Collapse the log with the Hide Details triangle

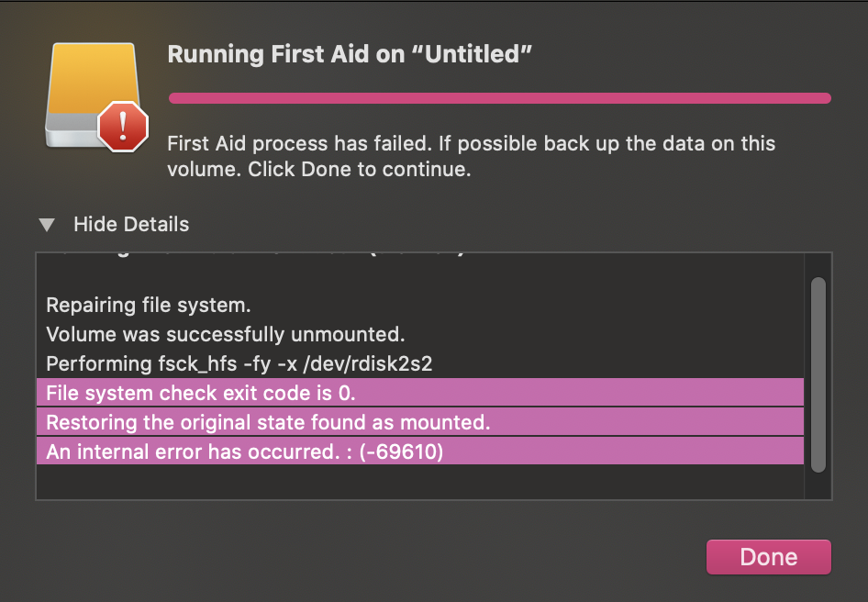(x=46, y=224)
